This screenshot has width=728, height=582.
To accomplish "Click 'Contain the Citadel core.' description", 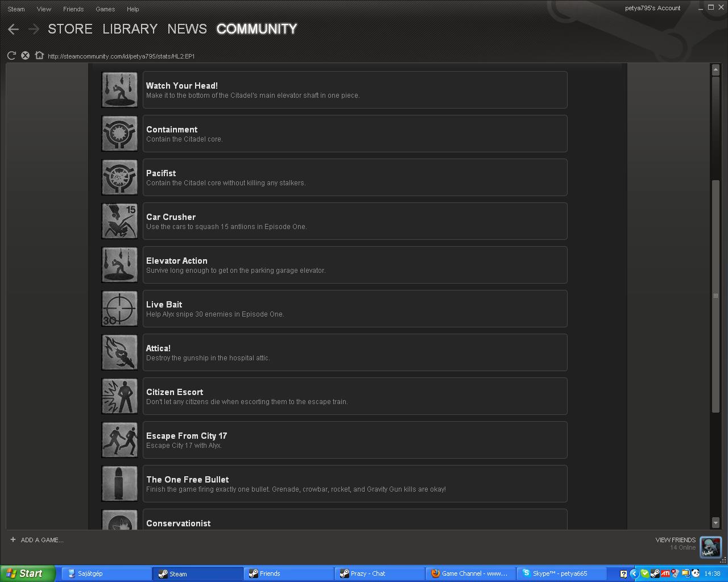I will point(184,139).
